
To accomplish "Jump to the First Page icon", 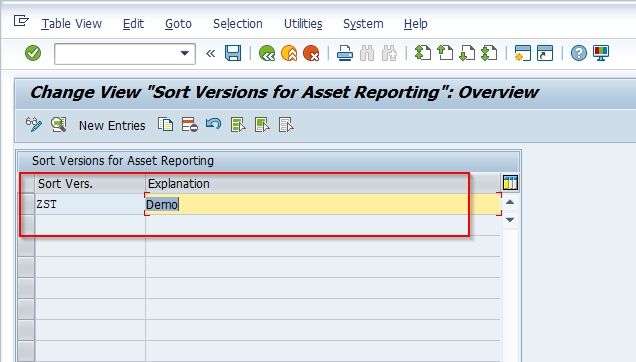I will [x=423, y=53].
